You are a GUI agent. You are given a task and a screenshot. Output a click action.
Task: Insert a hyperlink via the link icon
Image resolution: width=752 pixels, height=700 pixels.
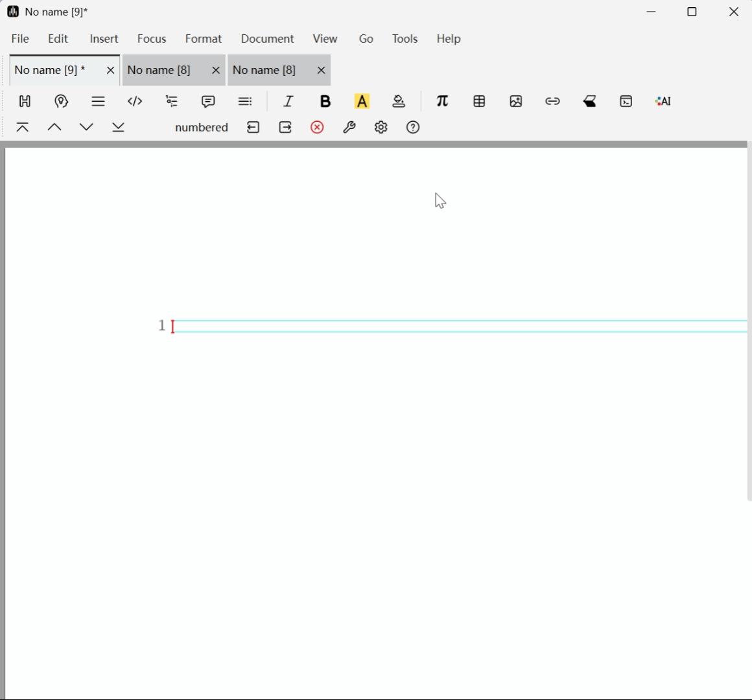click(552, 101)
